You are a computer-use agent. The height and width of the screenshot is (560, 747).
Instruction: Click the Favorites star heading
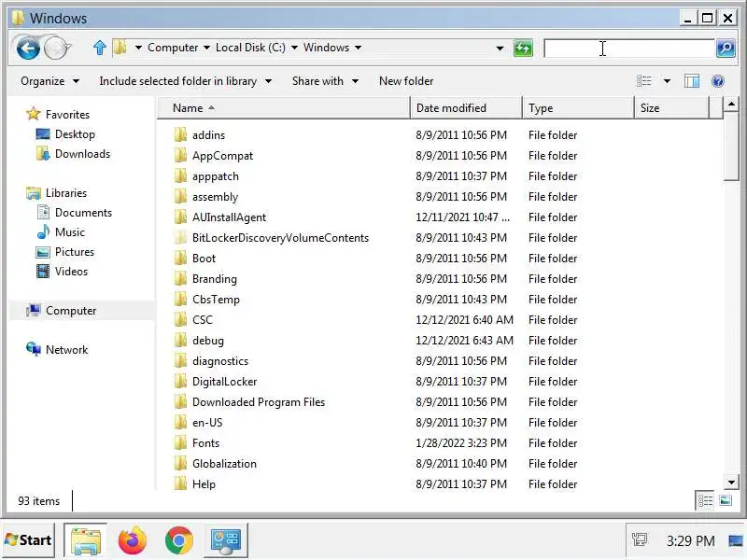67,114
